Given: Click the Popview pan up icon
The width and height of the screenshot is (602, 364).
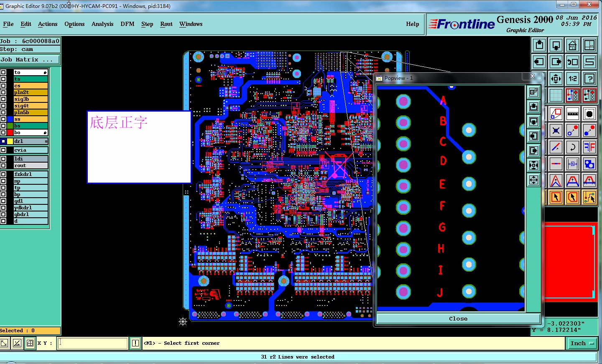Looking at the screenshot, I should tap(533, 107).
